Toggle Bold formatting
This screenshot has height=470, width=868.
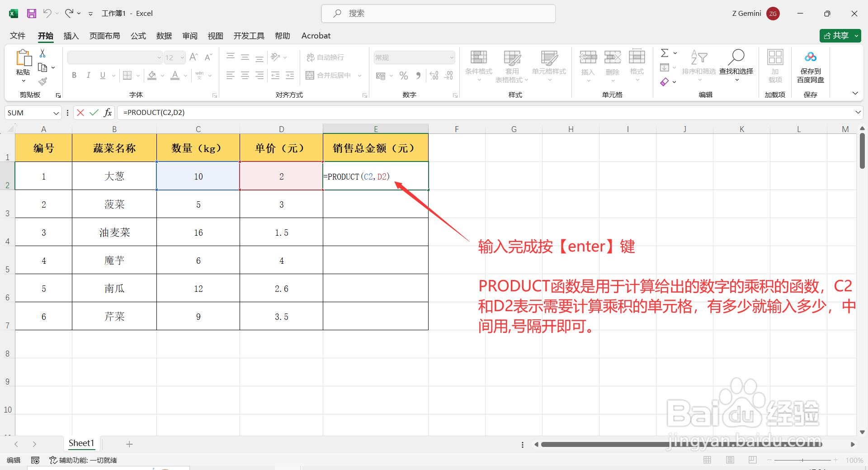[74, 75]
